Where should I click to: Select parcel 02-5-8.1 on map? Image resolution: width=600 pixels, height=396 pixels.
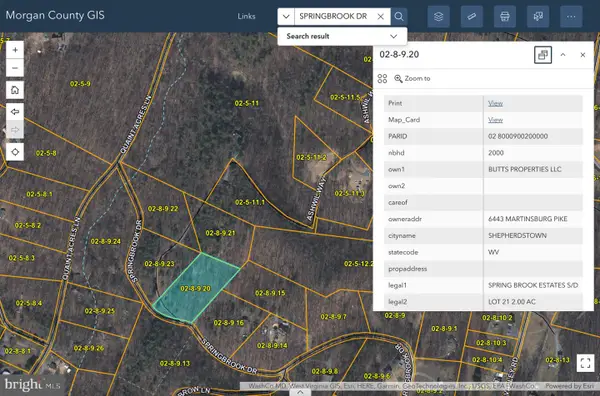(39, 194)
